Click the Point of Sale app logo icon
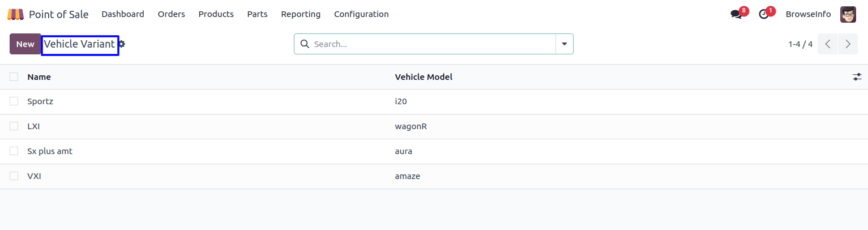This screenshot has height=230, width=868. 15,14
